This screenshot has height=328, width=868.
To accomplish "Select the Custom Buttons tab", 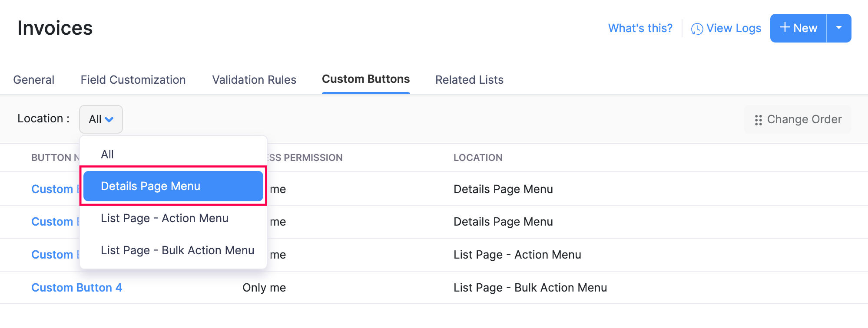I will coord(366,79).
